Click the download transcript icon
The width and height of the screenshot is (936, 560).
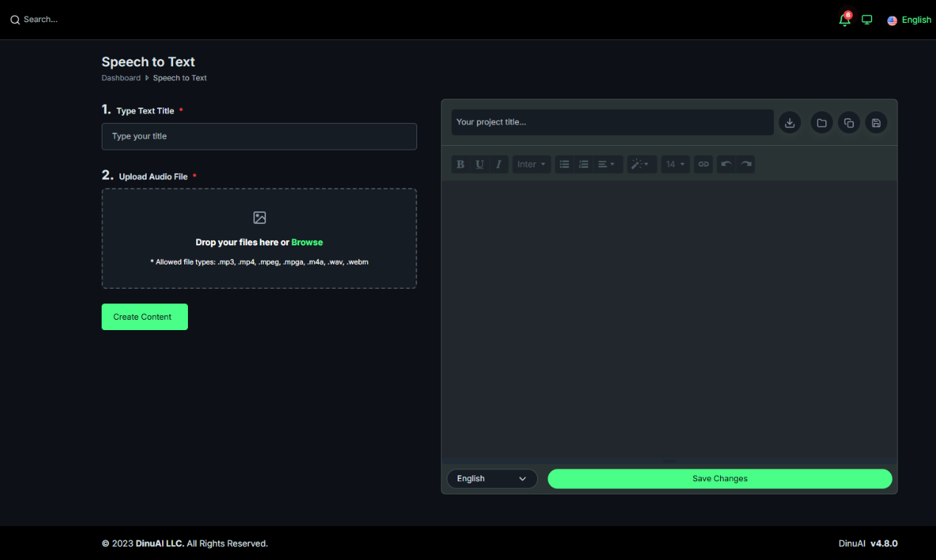click(x=789, y=122)
